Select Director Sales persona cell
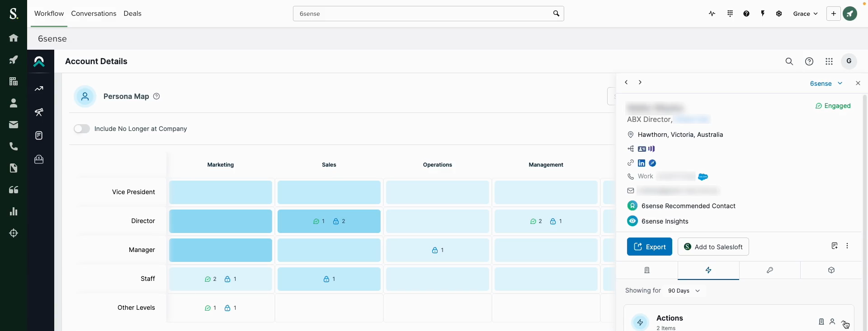This screenshot has width=868, height=331. tap(329, 221)
